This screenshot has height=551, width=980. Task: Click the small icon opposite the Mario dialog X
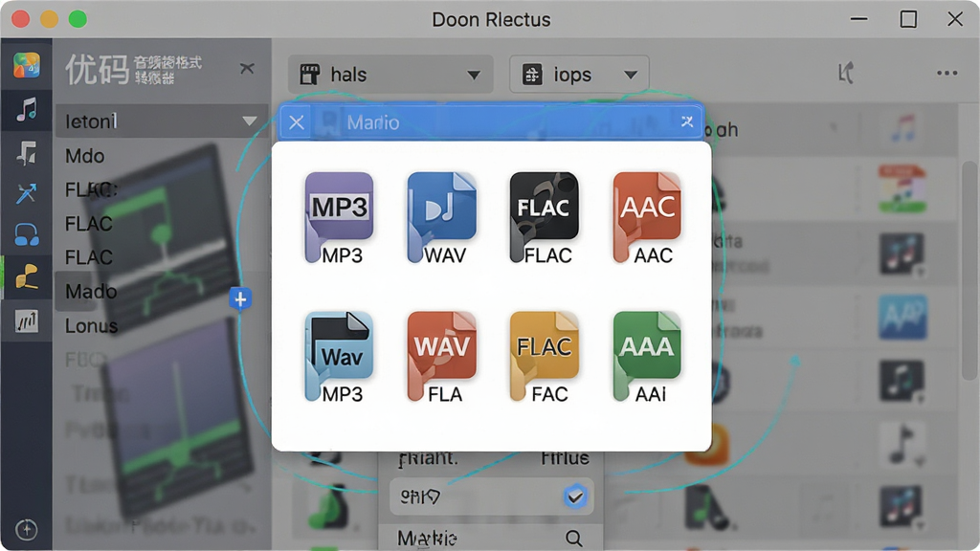point(687,121)
